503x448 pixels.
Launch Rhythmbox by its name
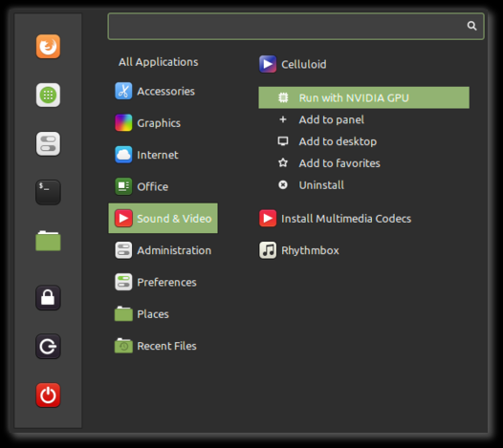tap(310, 250)
